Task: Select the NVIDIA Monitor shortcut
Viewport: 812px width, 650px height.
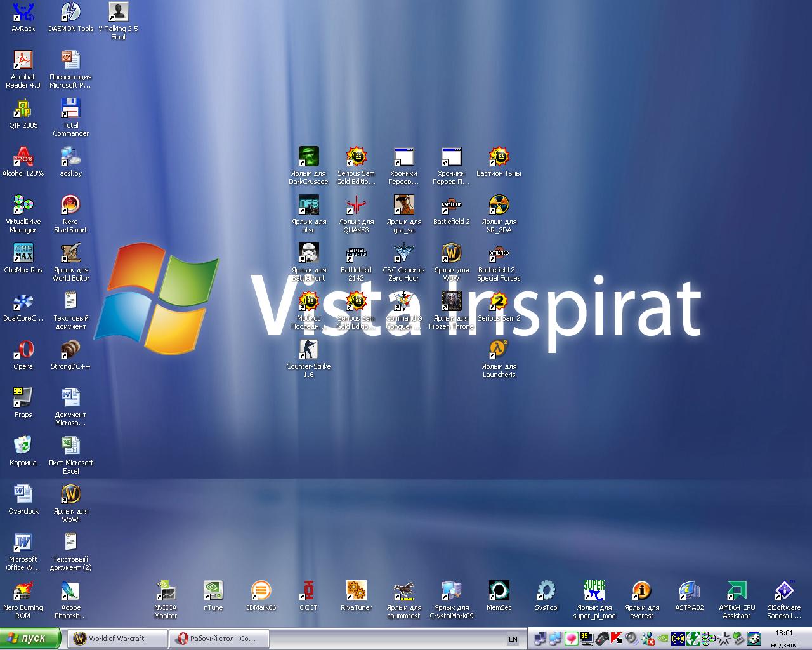Action: 166,590
